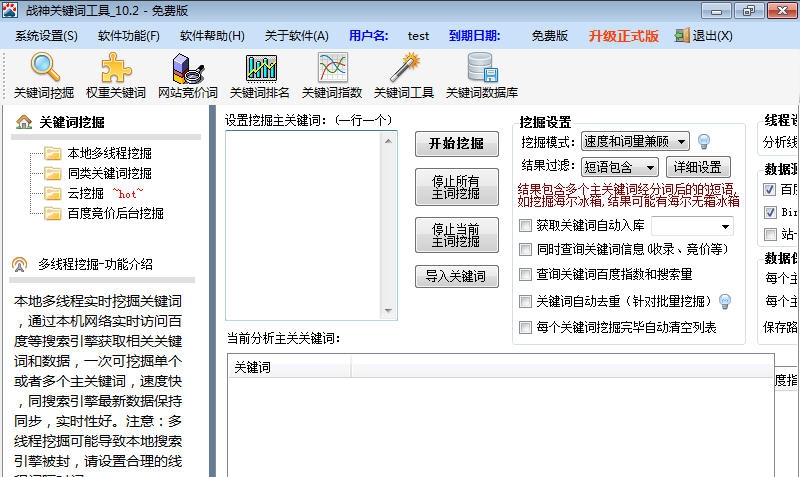The width and height of the screenshot is (800, 477).
Task: Open the 权重关键词 puzzle tool
Action: pyautogui.click(x=116, y=76)
